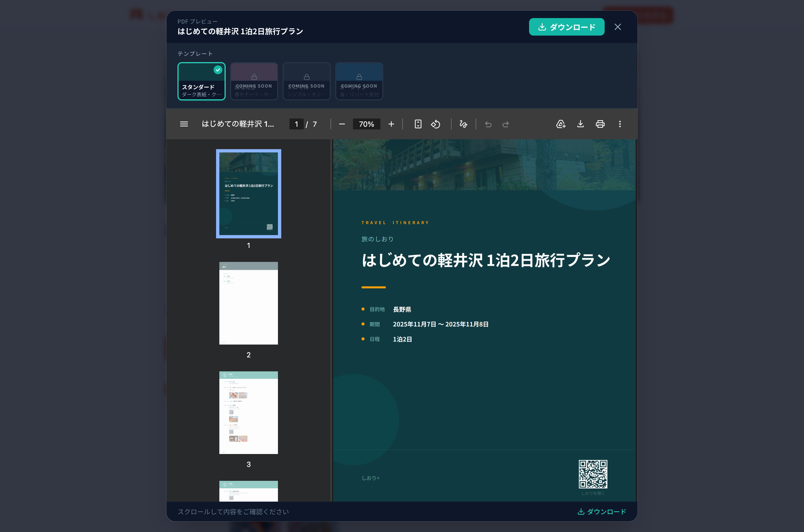Screen dimensions: 804x532
Task: Close the PDF preview dialog
Action: point(618,27)
